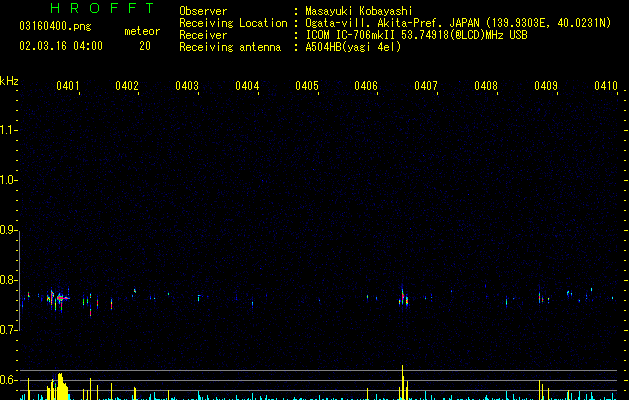This screenshot has width=629, height=400.
Task: Click the 0.6 kHz axis label
Action: pyautogui.click(x=8, y=380)
